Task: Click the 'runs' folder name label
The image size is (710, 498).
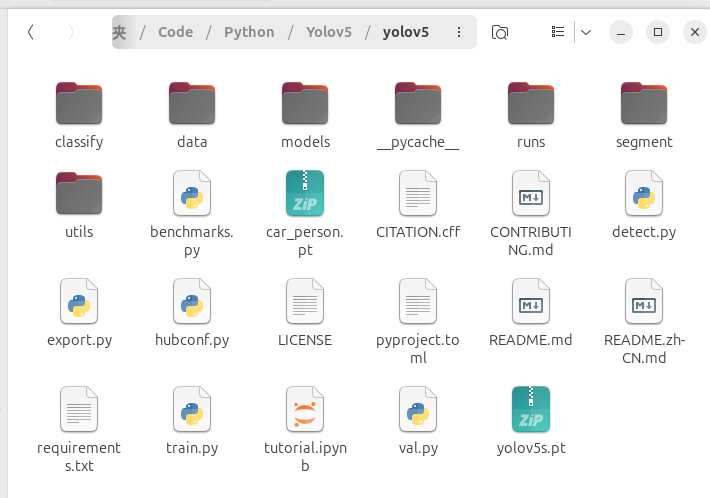Action: (x=531, y=142)
